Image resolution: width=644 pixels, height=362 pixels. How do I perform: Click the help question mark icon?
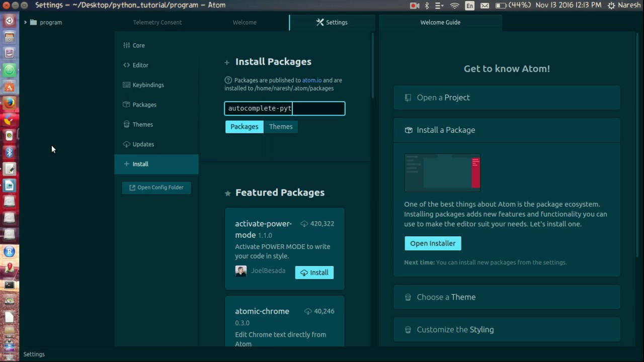[x=228, y=80]
